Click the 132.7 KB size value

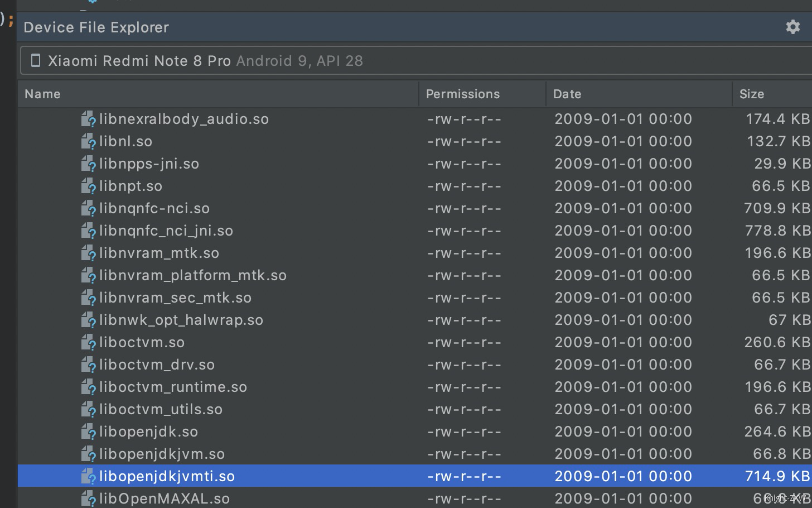[779, 141]
